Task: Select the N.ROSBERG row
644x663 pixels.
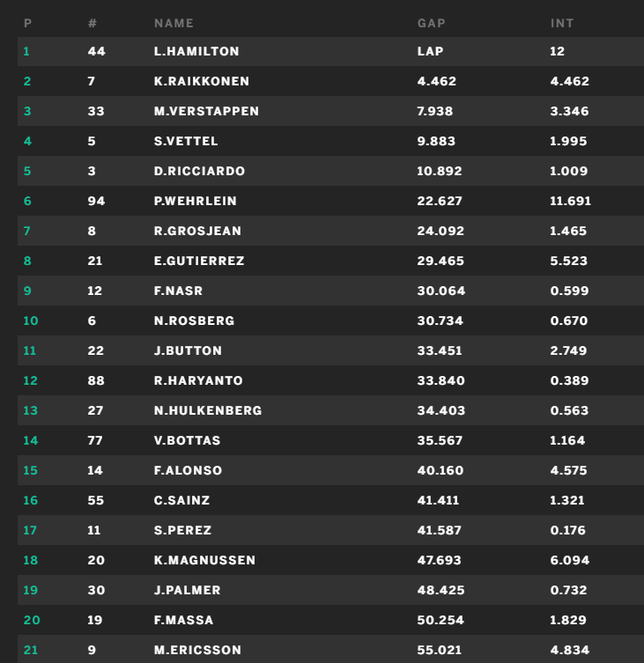Action: pyautogui.click(x=330, y=320)
